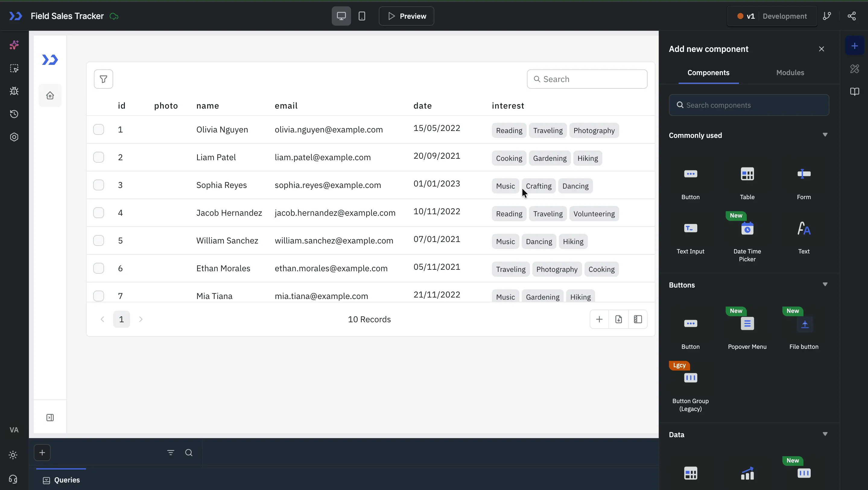Viewport: 868px width, 490px height.
Task: Switch to mobile layout view
Action: coord(362,16)
